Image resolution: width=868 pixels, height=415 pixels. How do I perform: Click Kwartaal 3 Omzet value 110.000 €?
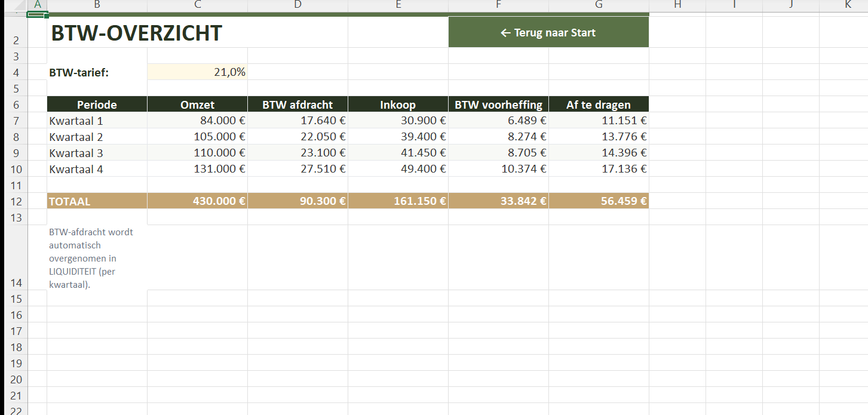(x=197, y=153)
